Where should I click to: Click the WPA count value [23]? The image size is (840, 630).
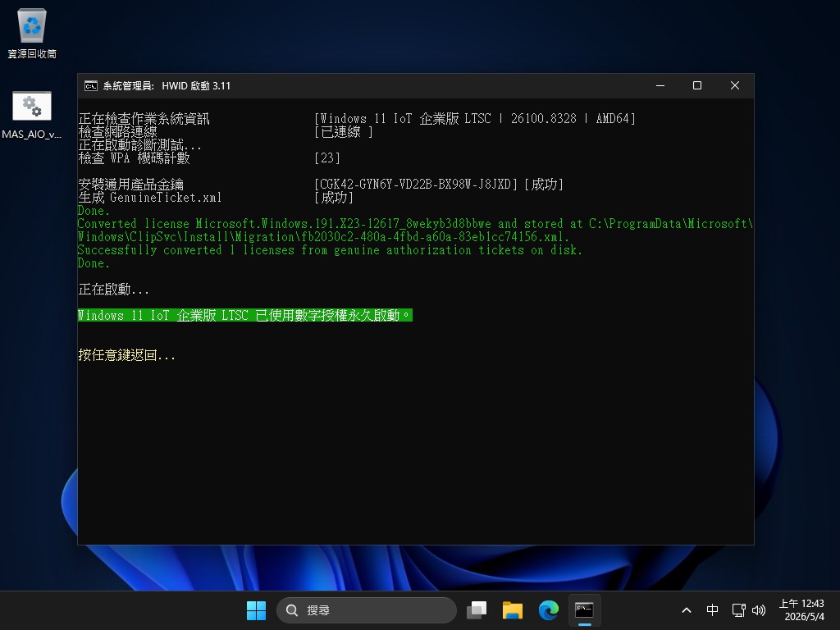[326, 158]
